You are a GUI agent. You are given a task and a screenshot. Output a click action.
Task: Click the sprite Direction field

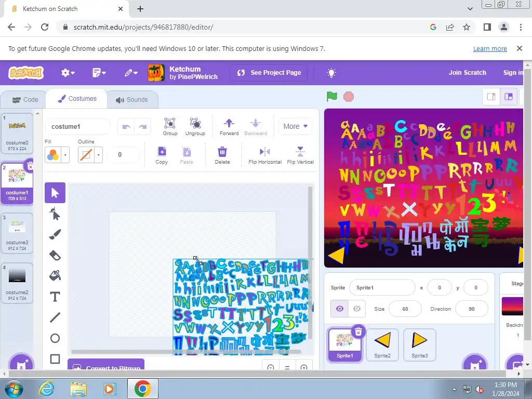coord(471,309)
